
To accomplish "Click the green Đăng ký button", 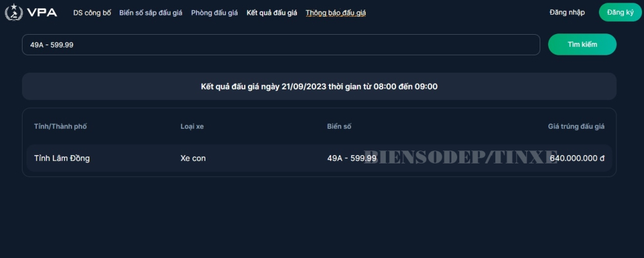I will click(620, 12).
